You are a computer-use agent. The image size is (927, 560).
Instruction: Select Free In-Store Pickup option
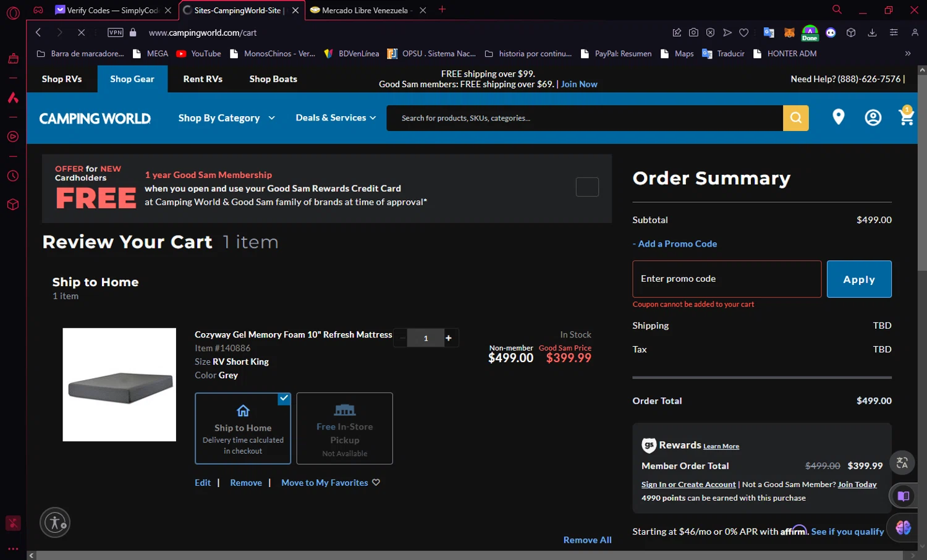click(x=345, y=428)
